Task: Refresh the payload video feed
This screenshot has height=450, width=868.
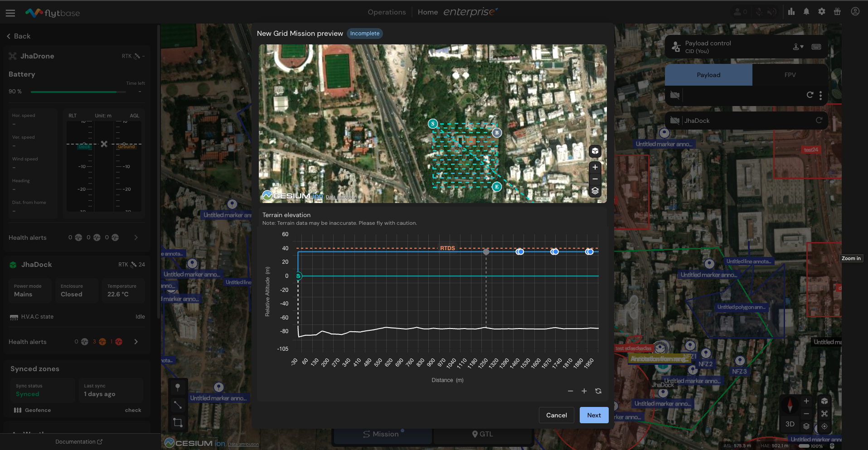Action: (x=810, y=95)
